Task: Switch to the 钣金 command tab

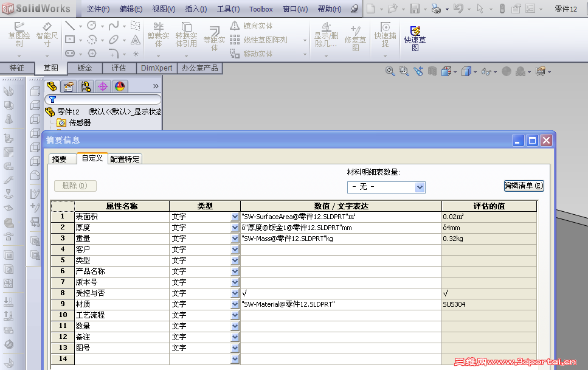Action: (85, 68)
